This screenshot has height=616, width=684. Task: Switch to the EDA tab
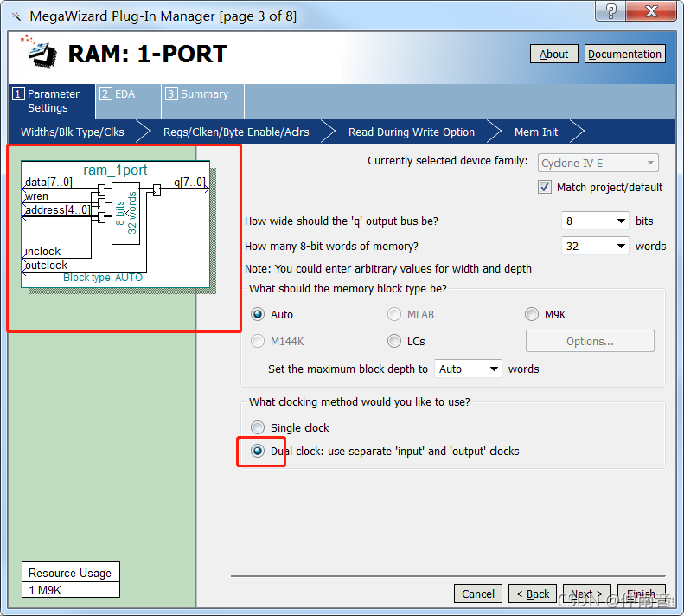pos(128,101)
